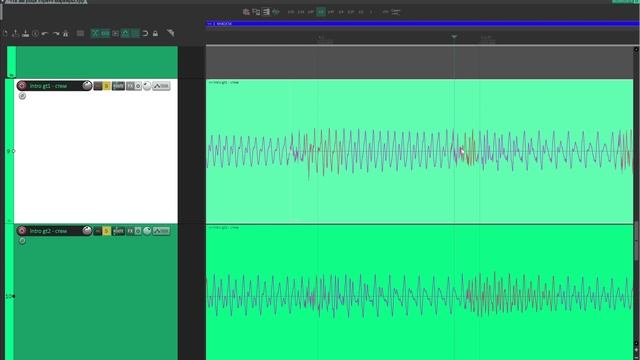640x360 pixels.
Task: Select the green folder track above Intro gt1
Action: point(96,62)
